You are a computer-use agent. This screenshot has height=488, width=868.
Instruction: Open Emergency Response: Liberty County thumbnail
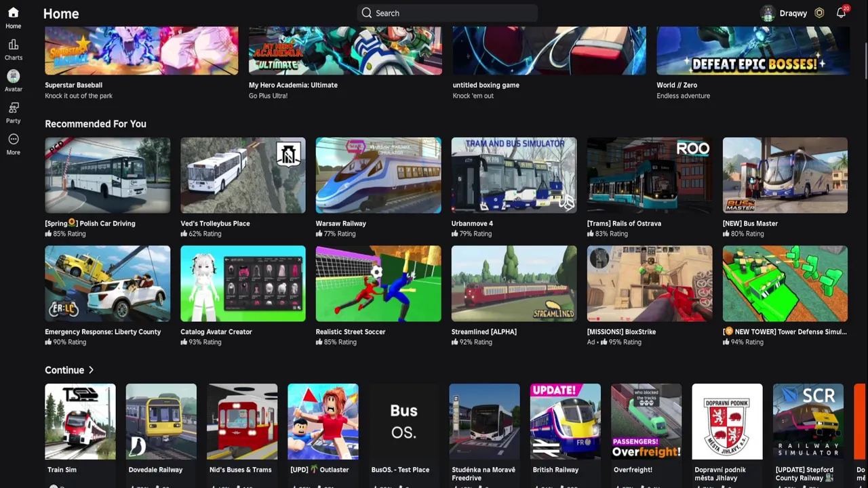pyautogui.click(x=107, y=284)
